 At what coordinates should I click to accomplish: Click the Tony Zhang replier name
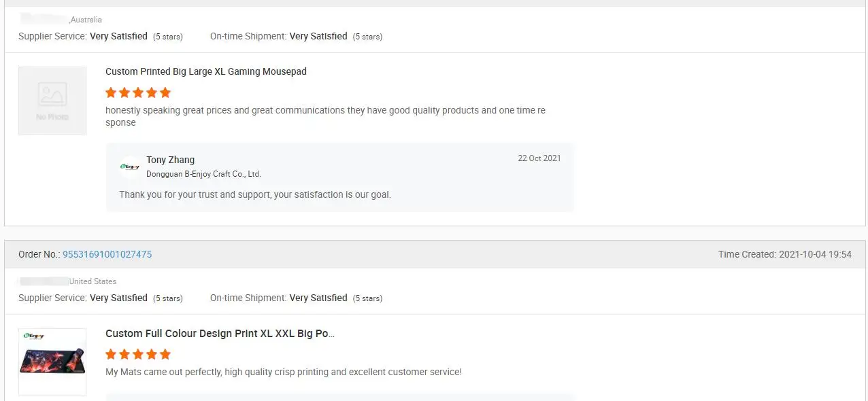(170, 160)
